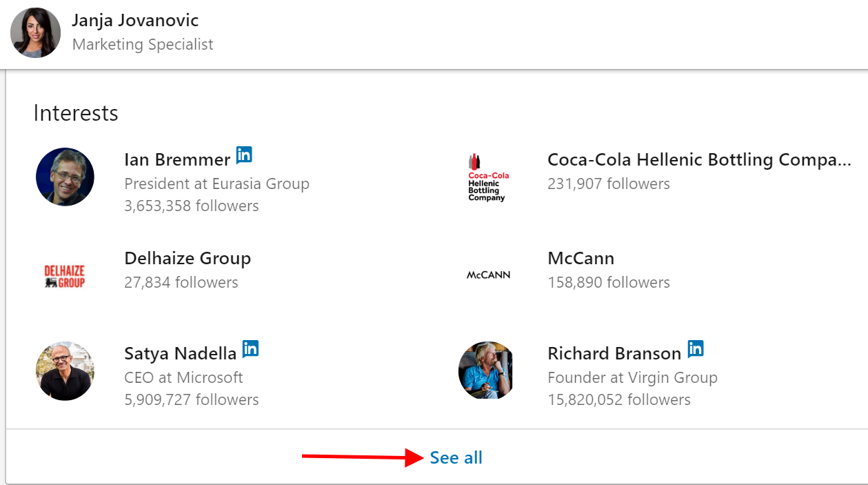
Task: Click the 3,653,358 followers count
Action: [x=192, y=206]
